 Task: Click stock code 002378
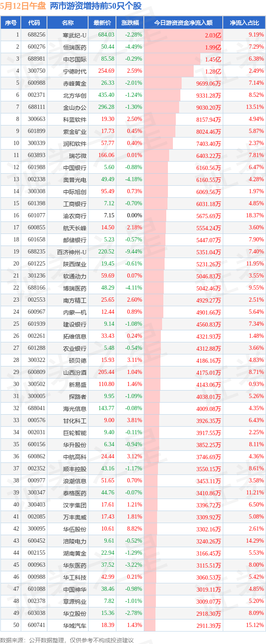pos(37,601)
